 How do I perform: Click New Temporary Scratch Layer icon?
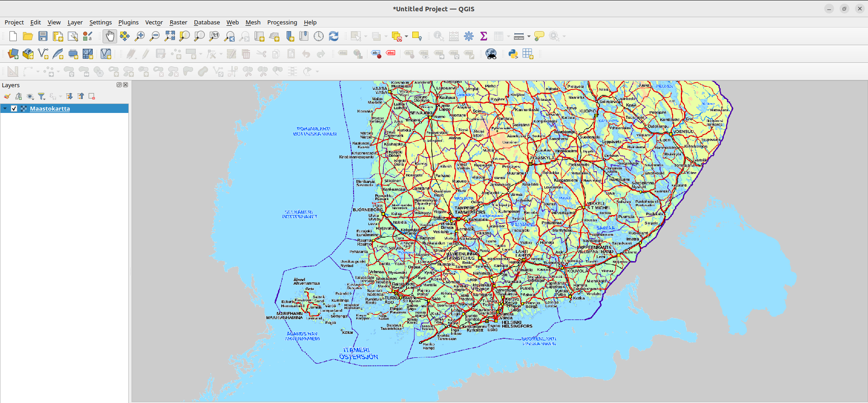(73, 54)
